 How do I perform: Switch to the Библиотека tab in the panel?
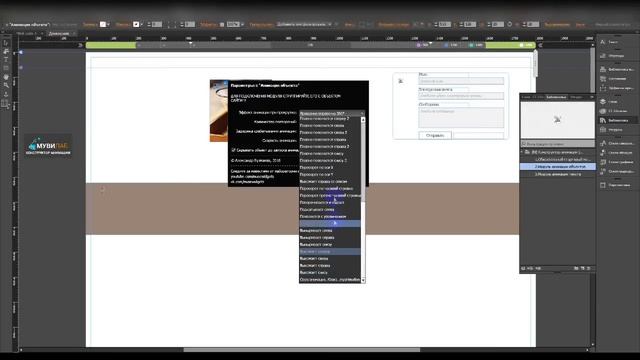pos(556,97)
